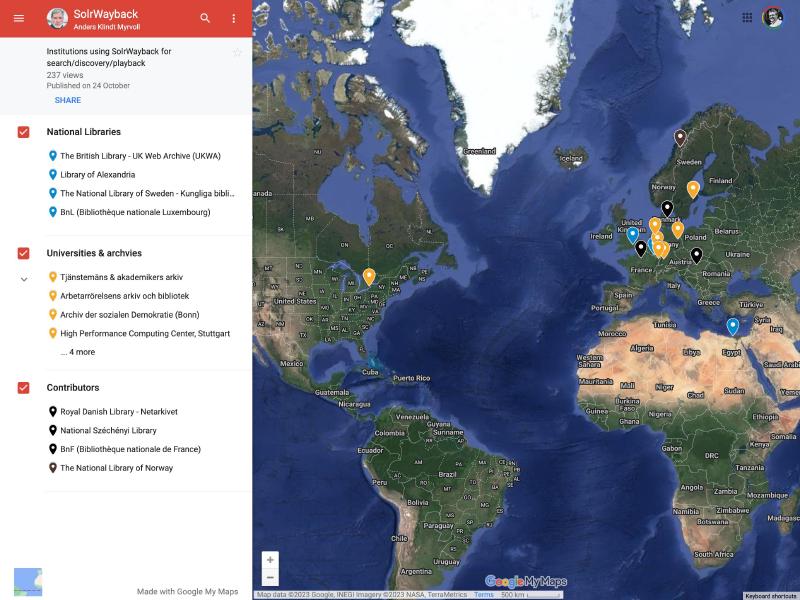The height and width of the screenshot is (600, 800).
Task: Click the Google account profile picture
Action: pyautogui.click(x=773, y=18)
